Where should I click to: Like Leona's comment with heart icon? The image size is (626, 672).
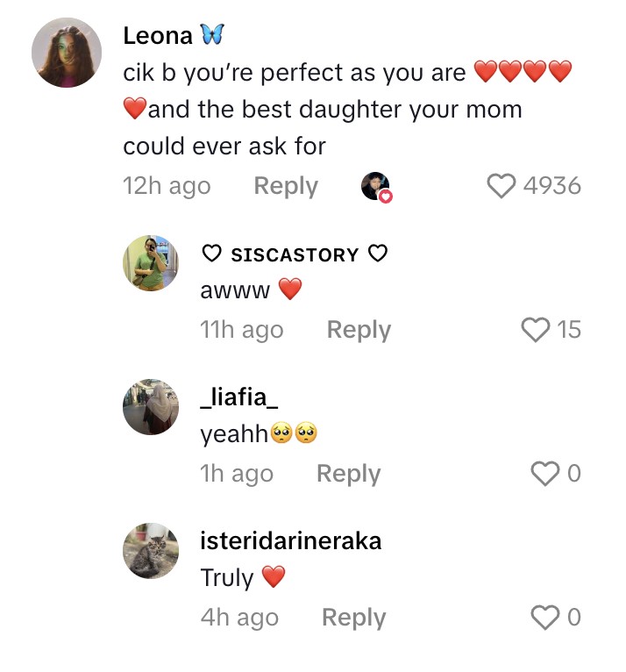click(x=501, y=186)
